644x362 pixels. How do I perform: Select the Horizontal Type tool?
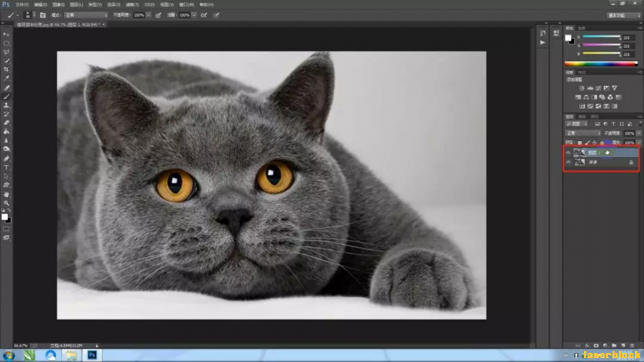click(6, 167)
